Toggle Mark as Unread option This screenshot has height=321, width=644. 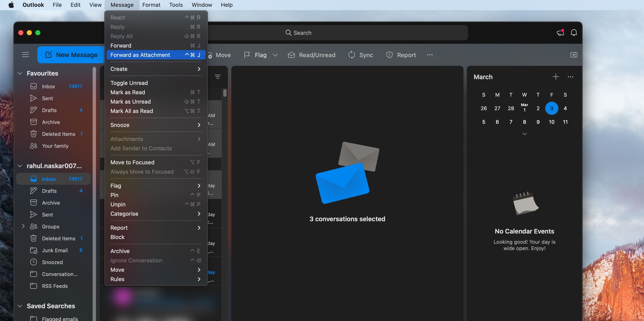(x=130, y=102)
